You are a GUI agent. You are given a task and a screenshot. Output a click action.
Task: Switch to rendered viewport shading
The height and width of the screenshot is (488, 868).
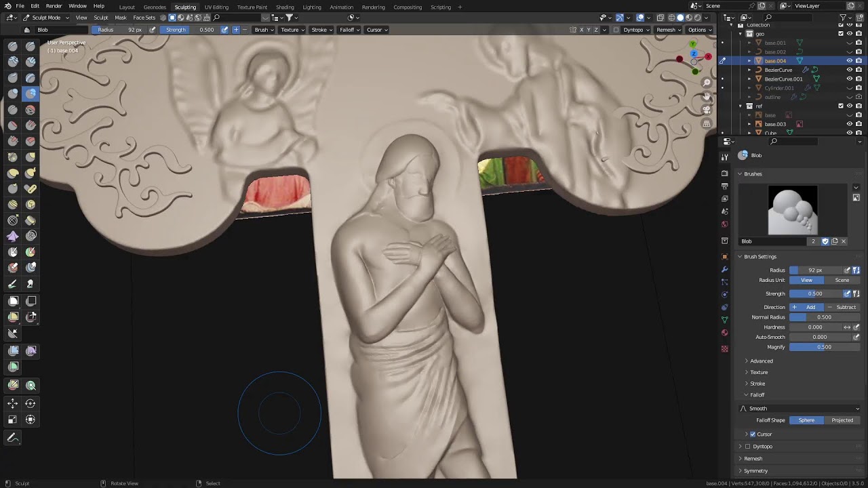pyautogui.click(x=698, y=18)
